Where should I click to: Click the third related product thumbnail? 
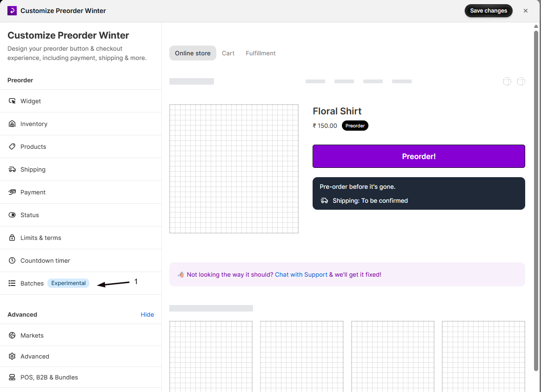393,356
